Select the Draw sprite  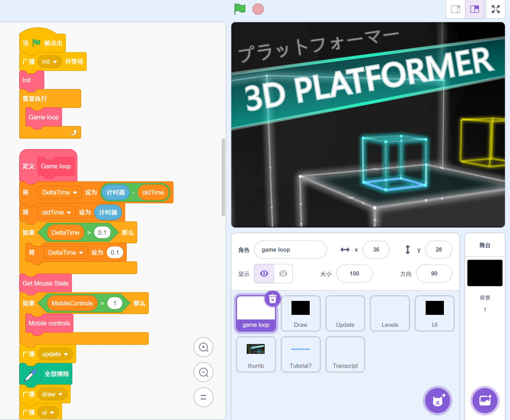pyautogui.click(x=300, y=313)
